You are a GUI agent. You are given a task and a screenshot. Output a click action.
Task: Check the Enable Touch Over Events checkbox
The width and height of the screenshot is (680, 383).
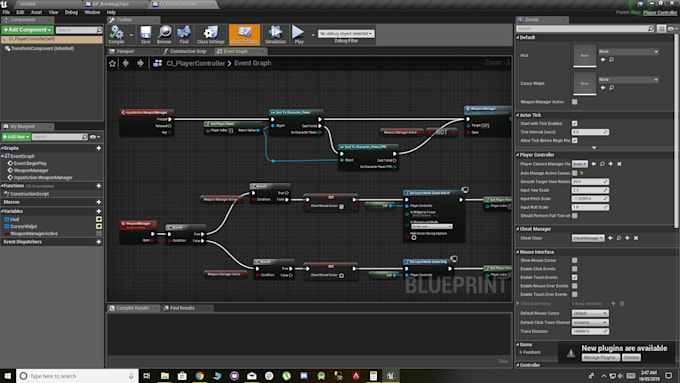click(575, 295)
